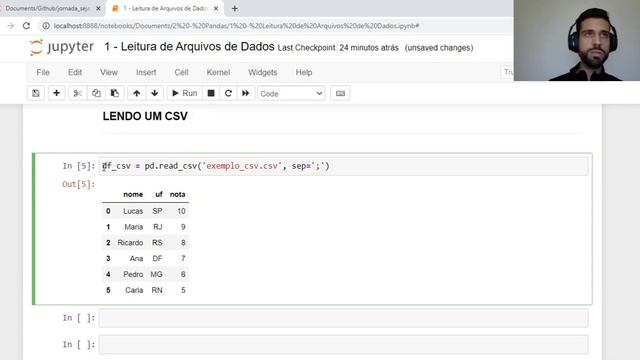The height and width of the screenshot is (360, 640).
Task: Open the command palette keyboard icon
Action: [x=340, y=93]
